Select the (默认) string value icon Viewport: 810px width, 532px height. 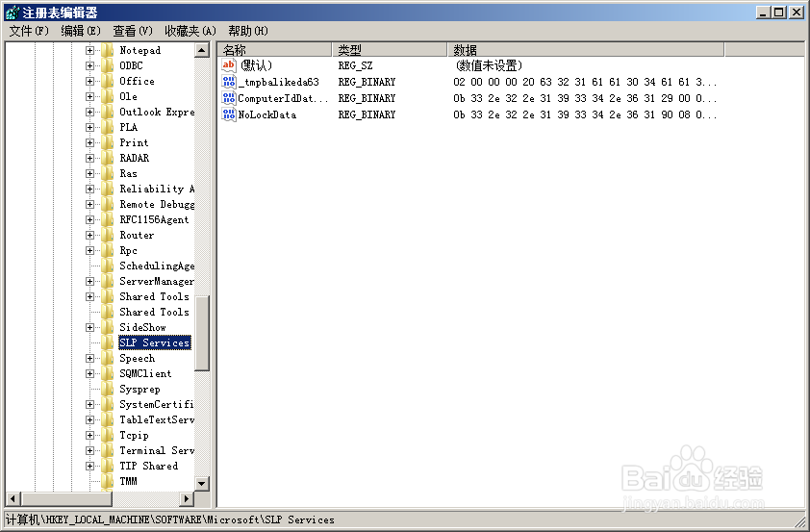(x=228, y=65)
